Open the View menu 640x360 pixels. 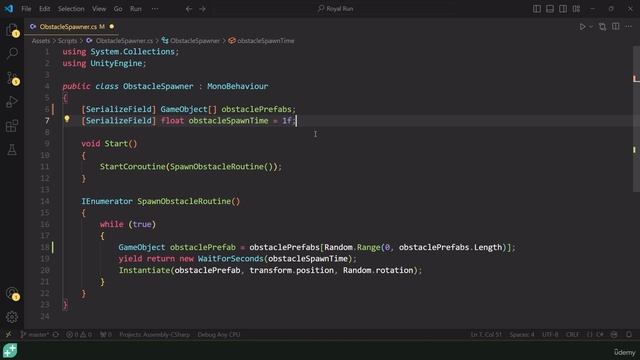pyautogui.click(x=99, y=9)
